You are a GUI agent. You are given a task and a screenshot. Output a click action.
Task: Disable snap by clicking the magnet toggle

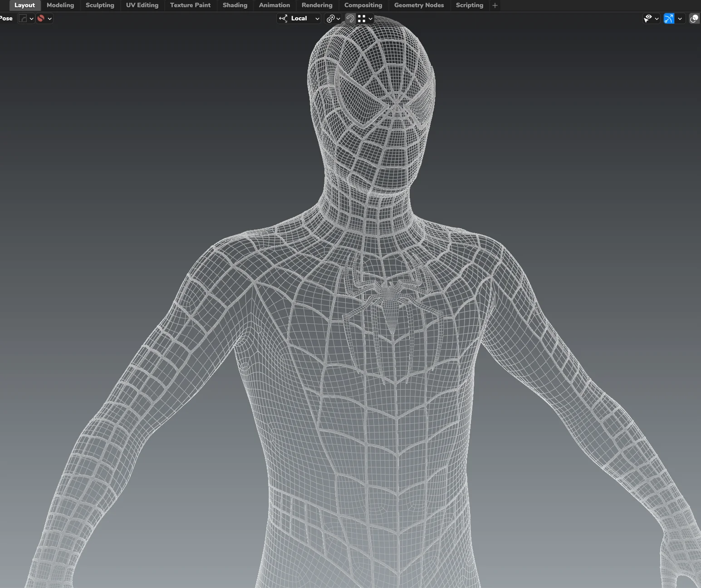[350, 19]
